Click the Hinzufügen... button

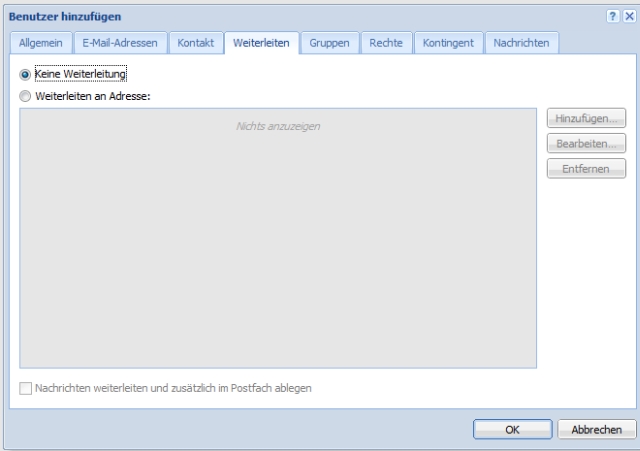pyautogui.click(x=586, y=119)
